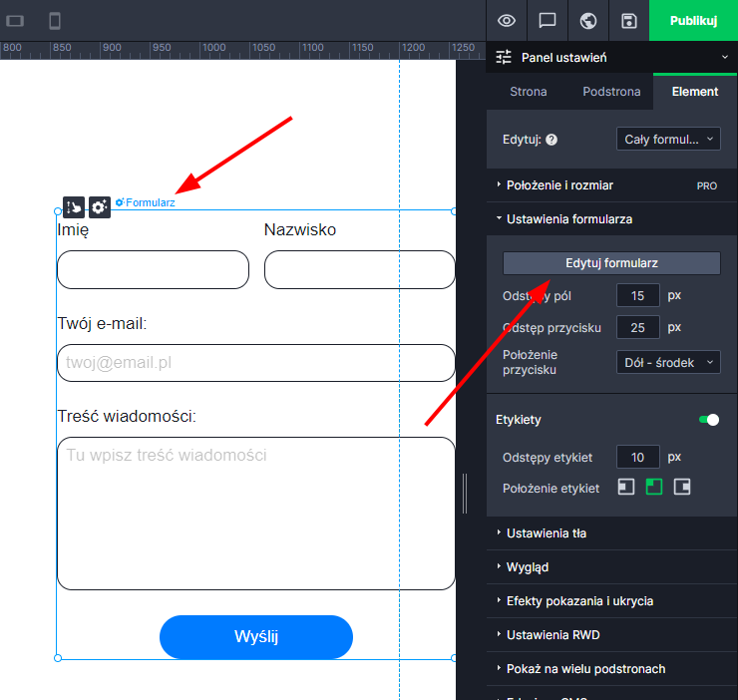The width and height of the screenshot is (738, 700).
Task: Click the Odstępy pól value field
Action: [x=637, y=296]
